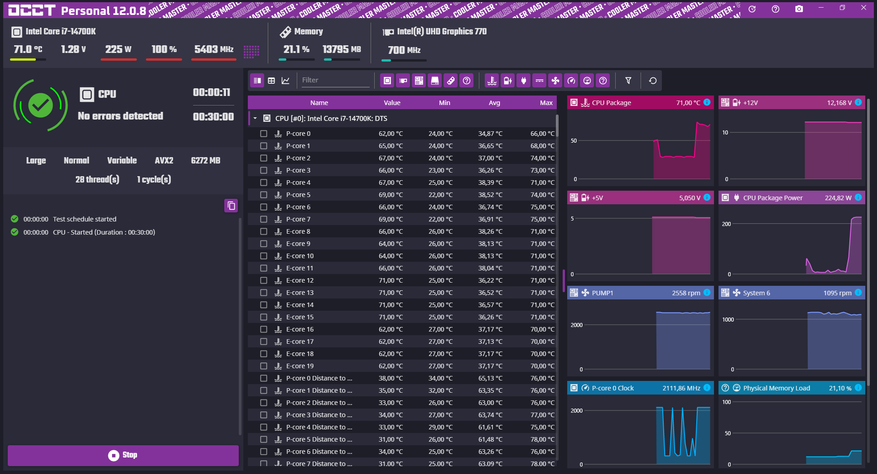The width and height of the screenshot is (877, 474).
Task: Click the copy log icon
Action: point(231,205)
